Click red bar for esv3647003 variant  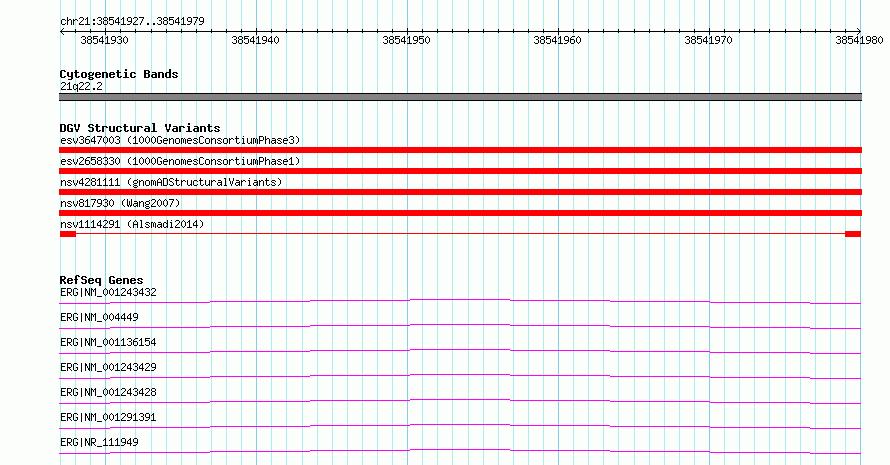click(460, 150)
